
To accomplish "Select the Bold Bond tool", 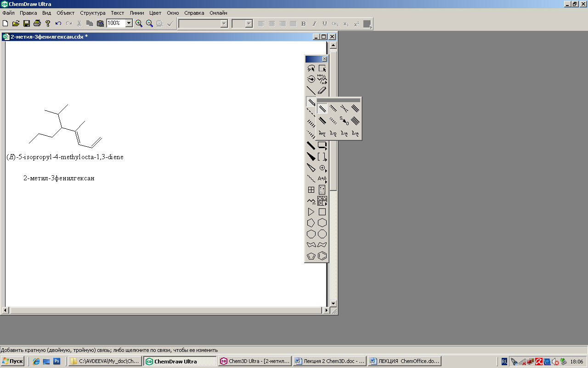I will pyautogui.click(x=311, y=146).
